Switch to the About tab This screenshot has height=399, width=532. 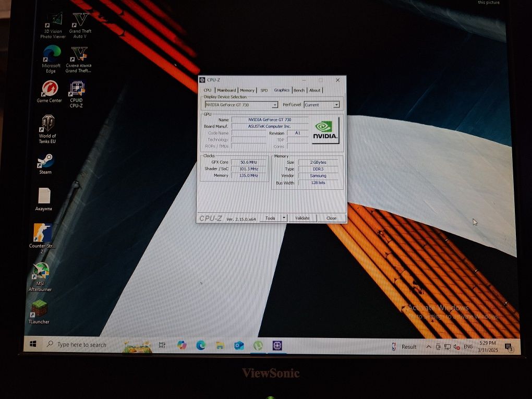coord(315,90)
